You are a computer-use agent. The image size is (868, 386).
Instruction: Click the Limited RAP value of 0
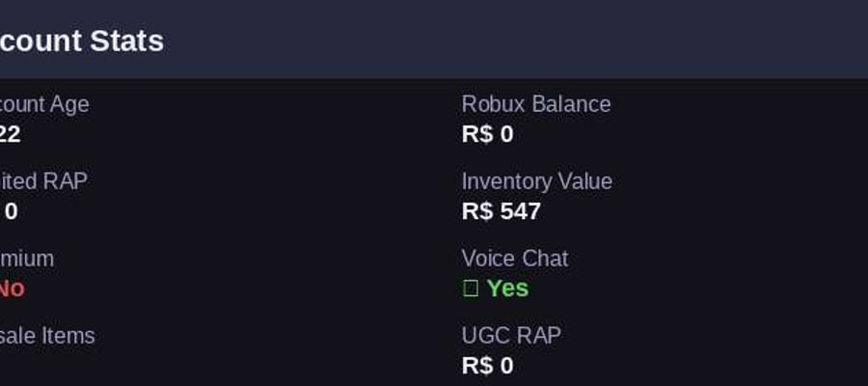click(x=11, y=211)
